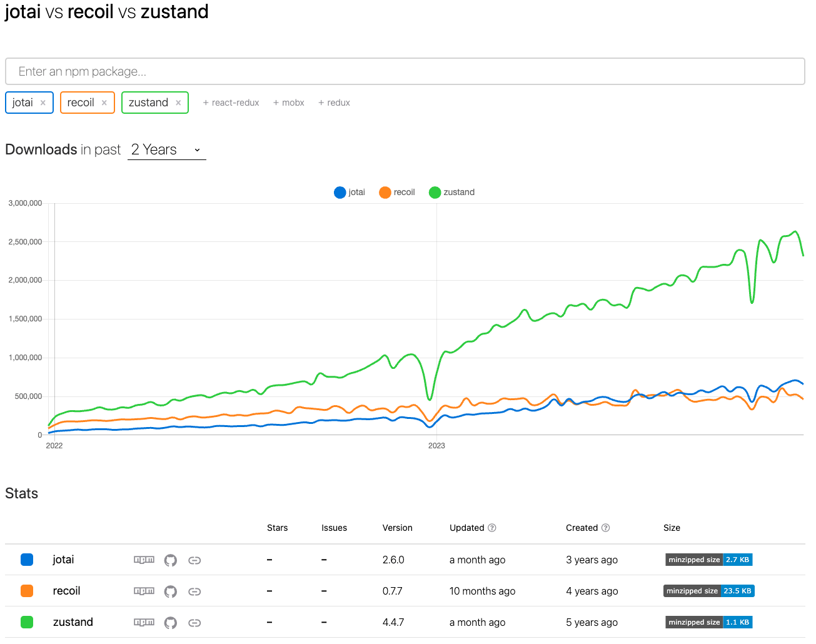This screenshot has width=816, height=644.
Task: Click homepage link icon for jotai
Action: coord(194,560)
